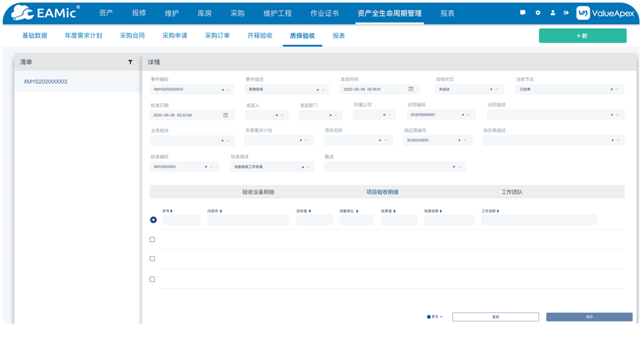Click the user profile icon
Screen dimensions: 644x340
pos(552,13)
